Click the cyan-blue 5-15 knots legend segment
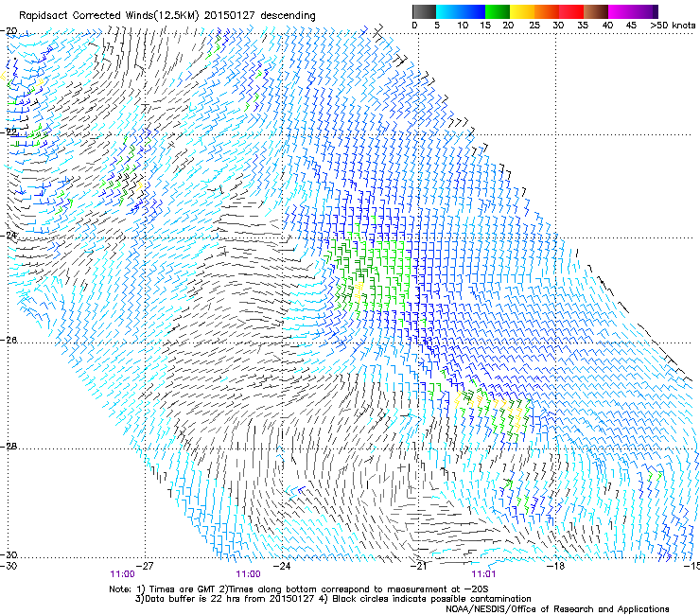700x615 pixels. point(461,11)
